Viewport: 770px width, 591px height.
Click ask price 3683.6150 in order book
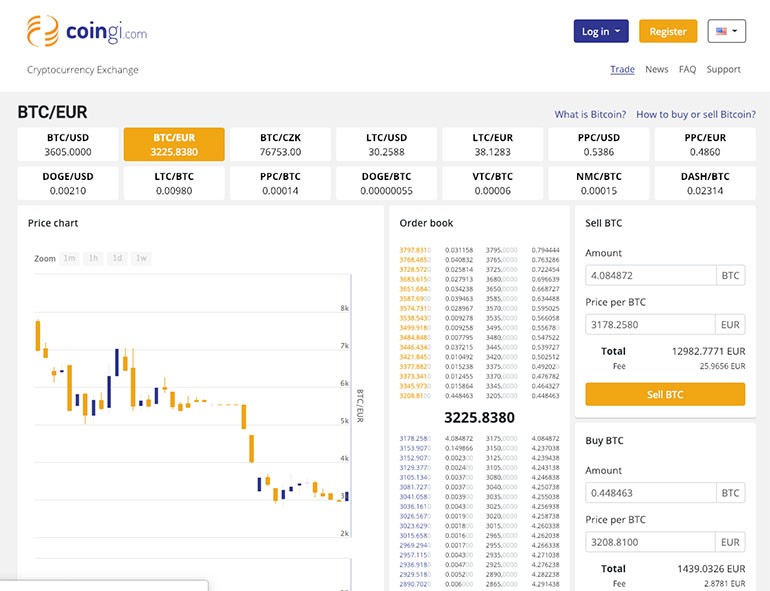tap(415, 279)
